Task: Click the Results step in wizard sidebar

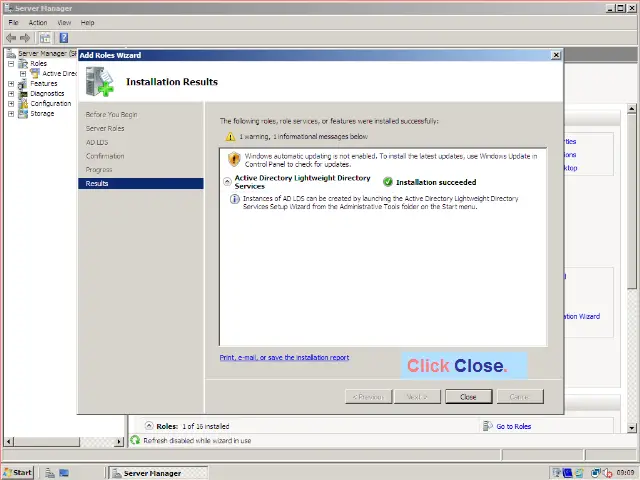Action: pyautogui.click(x=140, y=184)
